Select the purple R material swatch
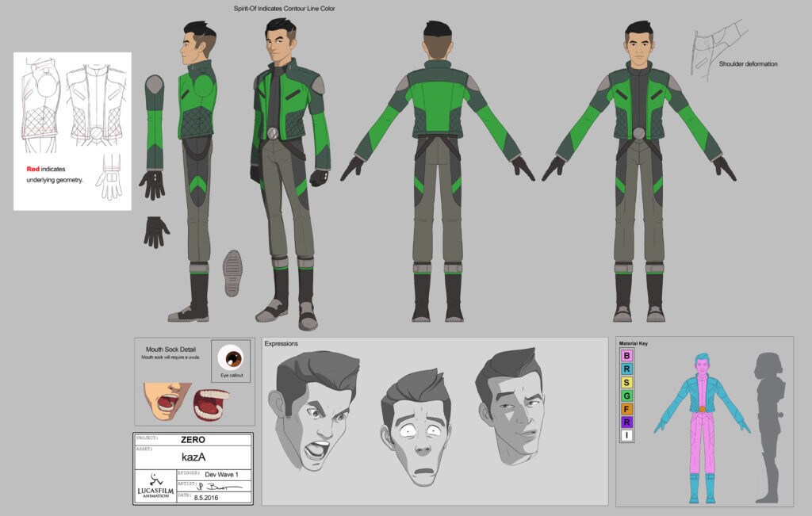This screenshot has width=812, height=516. [626, 422]
